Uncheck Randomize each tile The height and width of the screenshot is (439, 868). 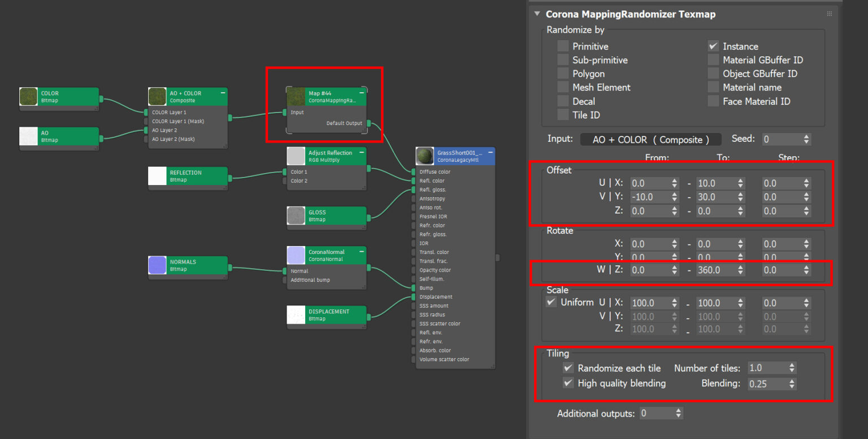(x=568, y=368)
